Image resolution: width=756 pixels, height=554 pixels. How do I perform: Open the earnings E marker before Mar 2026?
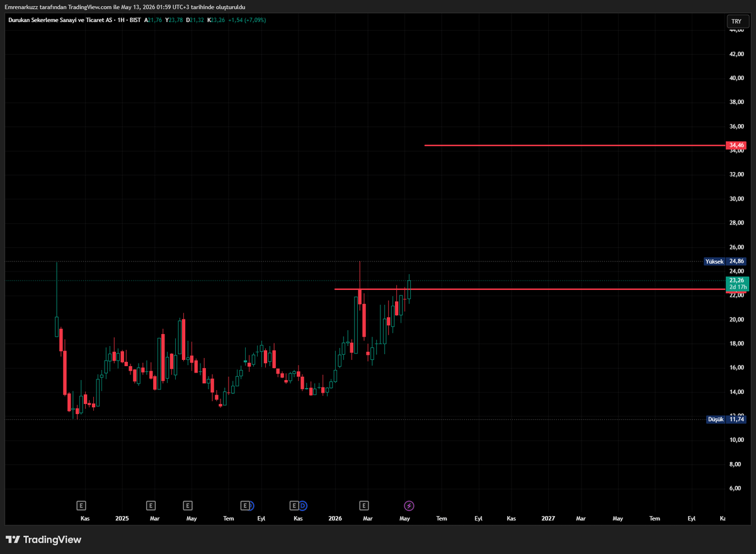(x=364, y=505)
